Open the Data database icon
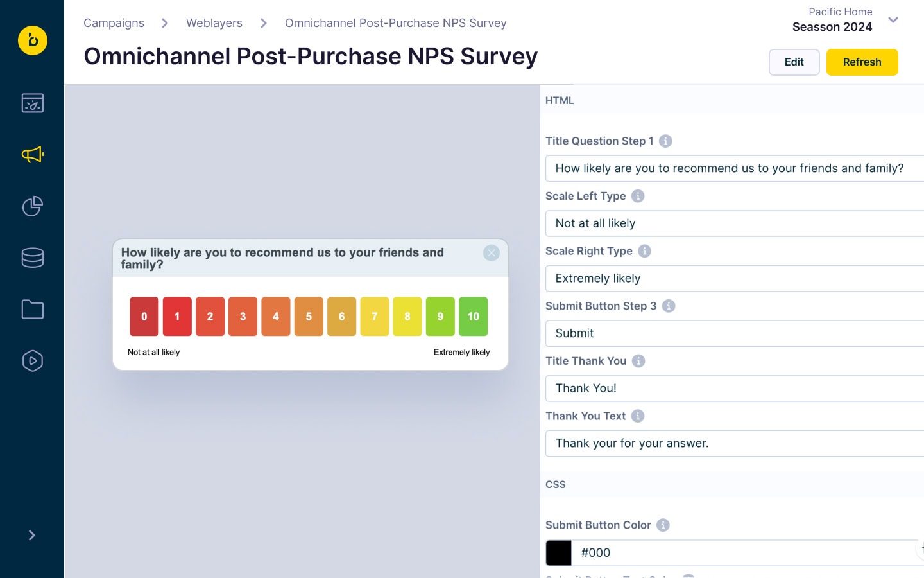Viewport: 924px width, 578px height. pos(33,258)
